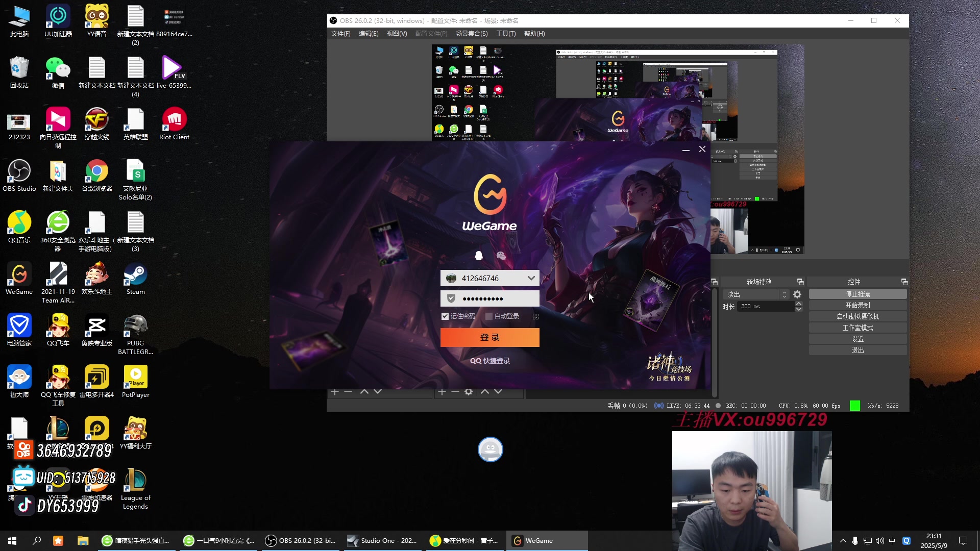Open the 微信 desktop icon
980x551 pixels.
pyautogui.click(x=58, y=72)
